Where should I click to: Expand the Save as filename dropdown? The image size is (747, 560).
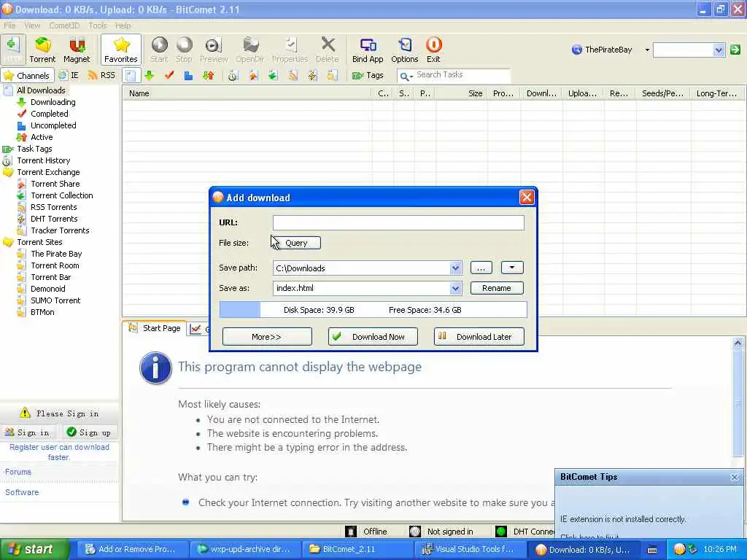[x=455, y=288]
